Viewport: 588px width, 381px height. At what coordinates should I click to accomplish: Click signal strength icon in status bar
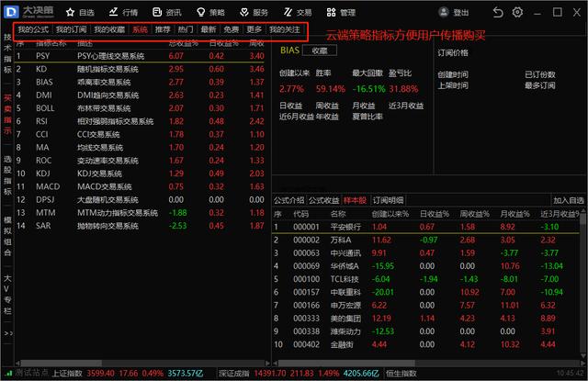(8, 373)
